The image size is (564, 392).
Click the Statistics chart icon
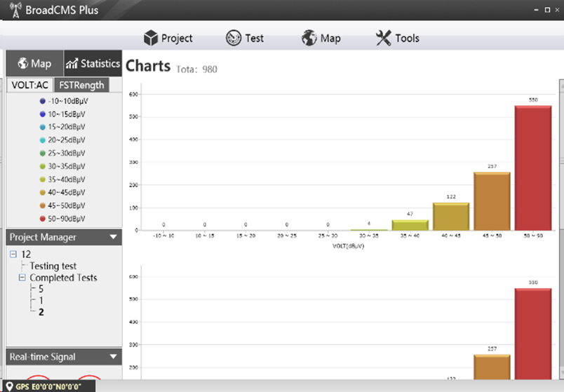coord(72,64)
